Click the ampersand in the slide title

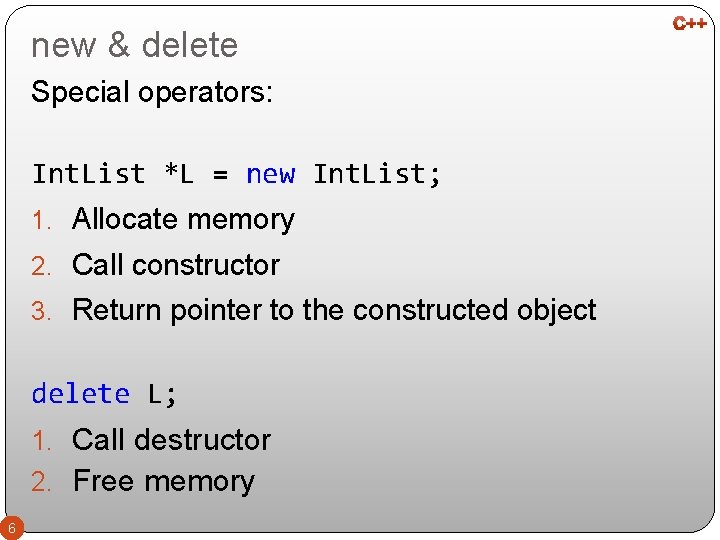pos(119,45)
